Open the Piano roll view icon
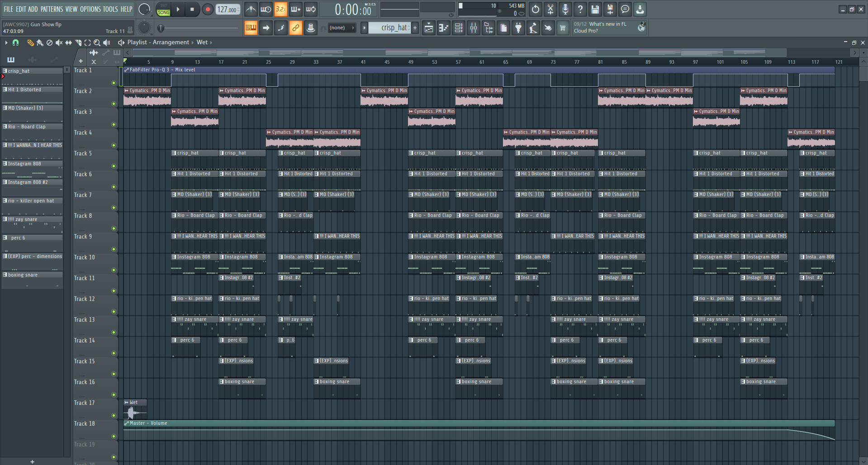This screenshot has width=868, height=465. click(x=444, y=28)
